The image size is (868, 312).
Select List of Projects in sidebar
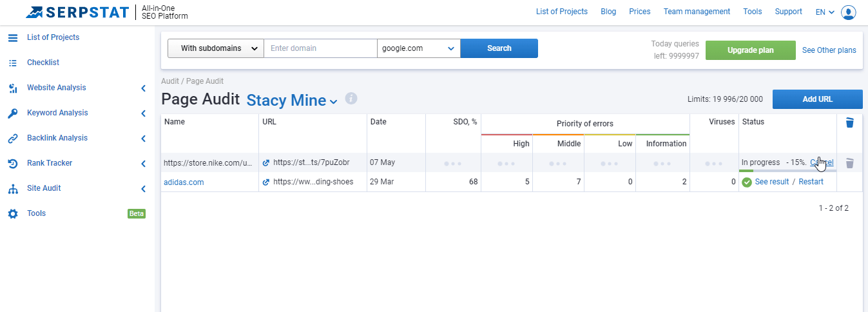(x=53, y=37)
